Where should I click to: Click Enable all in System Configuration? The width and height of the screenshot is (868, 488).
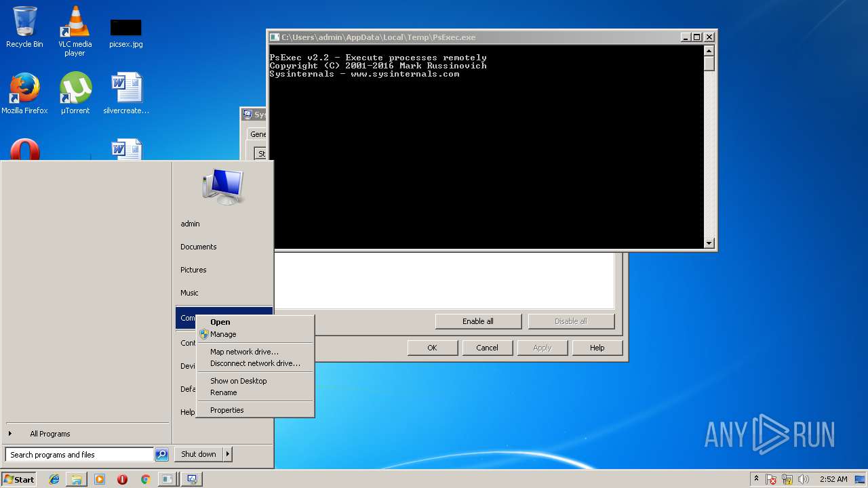[478, 321]
